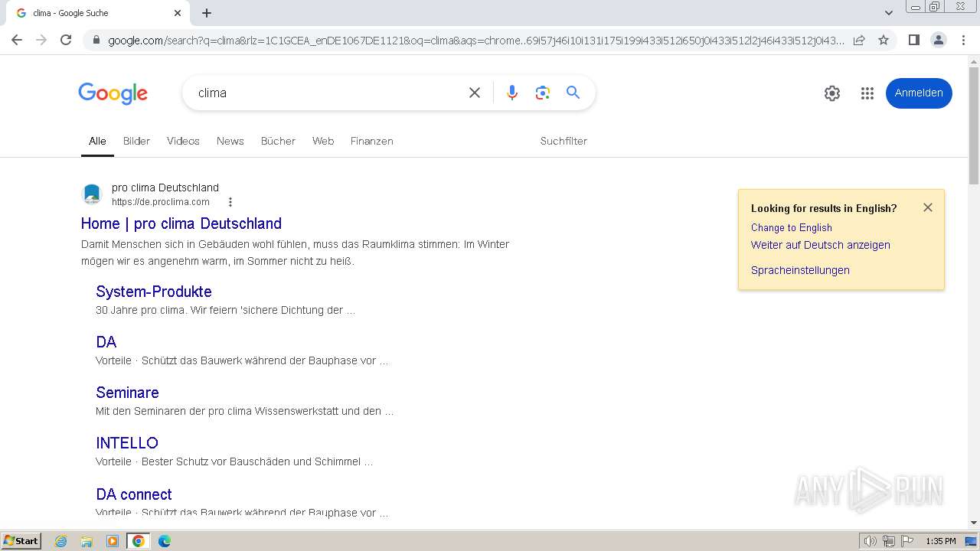Screen dimensions: 980x551
Task: Open the Chrome profile menu
Action: point(939,40)
